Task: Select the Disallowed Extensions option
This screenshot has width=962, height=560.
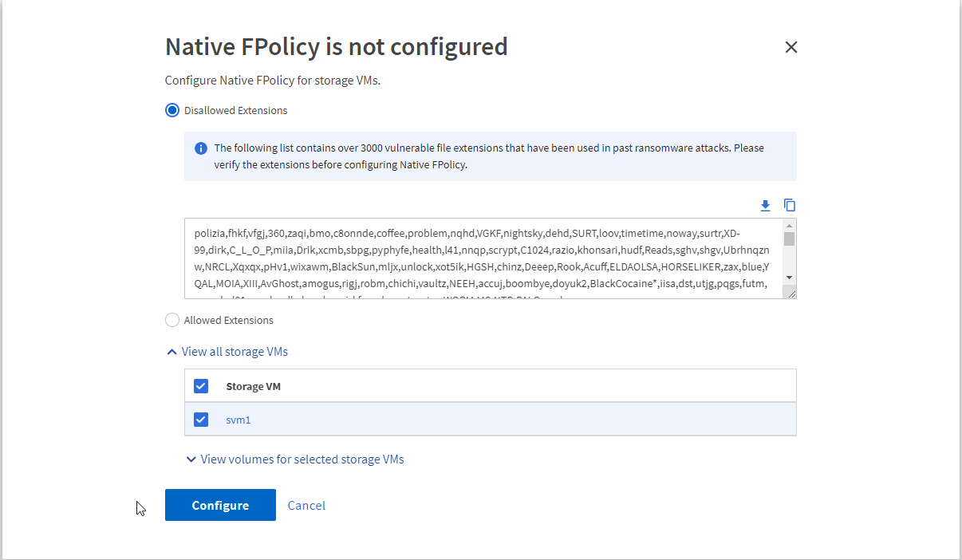Action: 172,110
